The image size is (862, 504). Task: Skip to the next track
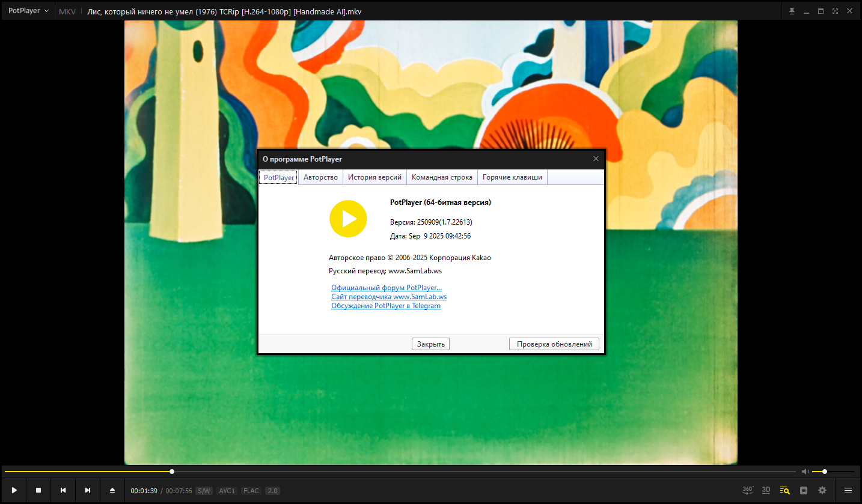click(x=88, y=490)
